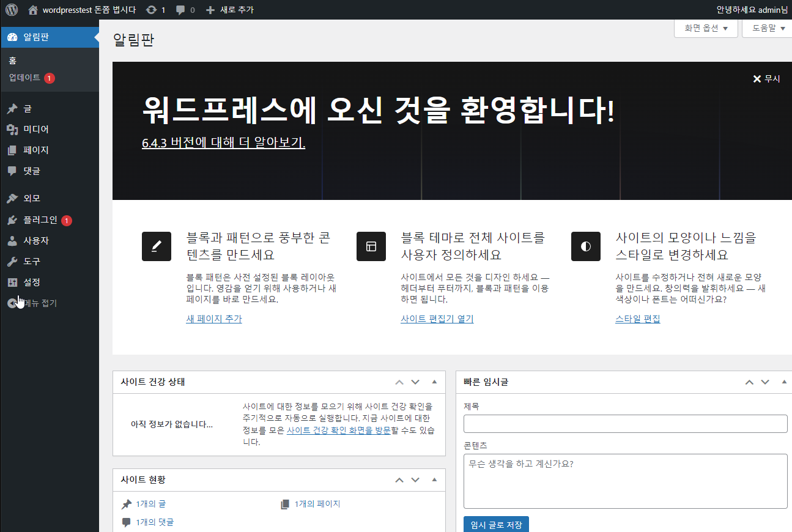Click the 임시 글로 저장 button
The image size is (792, 532).
coord(496,525)
